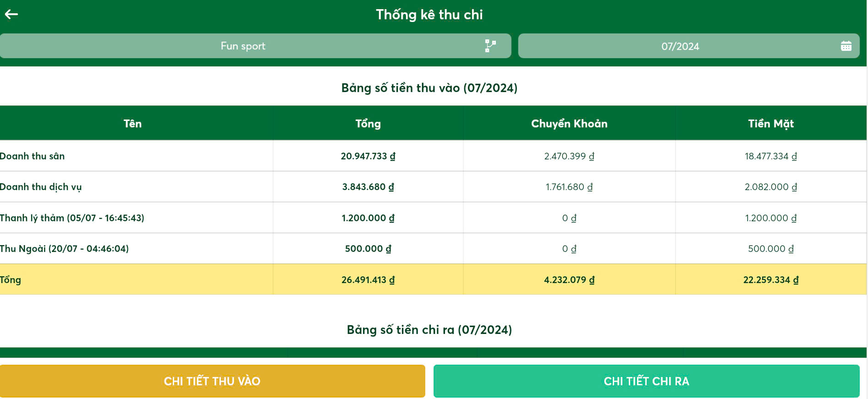
Task: Click the branch icon beside Fun sport
Action: [490, 46]
